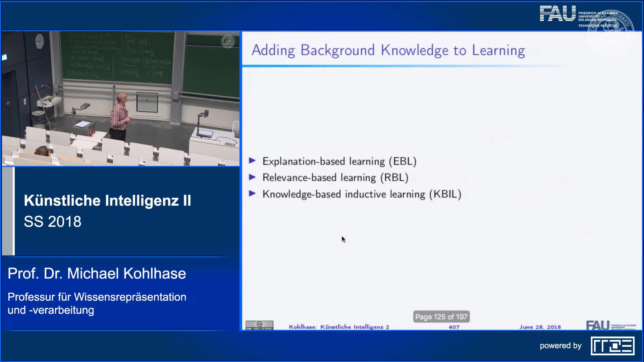Click the 'Page 125 of 197' indicator
The image size is (644, 362).
click(441, 317)
